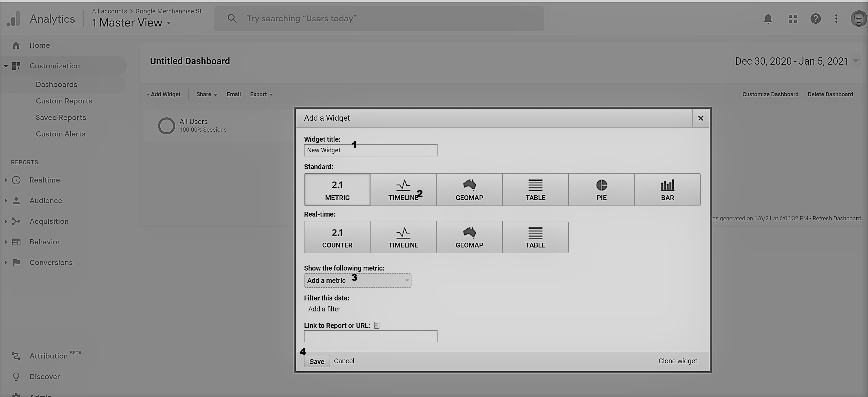Open the Add a metric dropdown

point(357,280)
